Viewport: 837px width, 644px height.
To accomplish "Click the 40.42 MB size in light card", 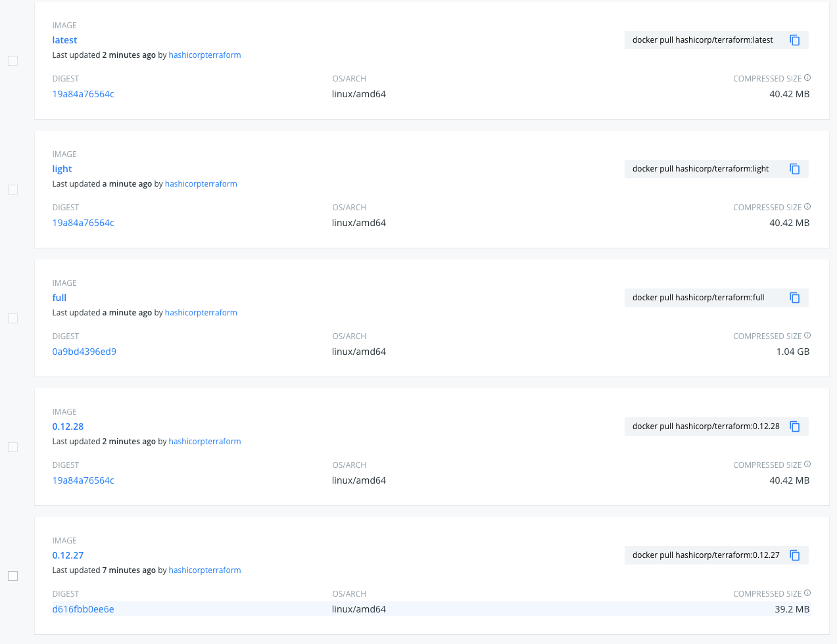I will tap(790, 223).
